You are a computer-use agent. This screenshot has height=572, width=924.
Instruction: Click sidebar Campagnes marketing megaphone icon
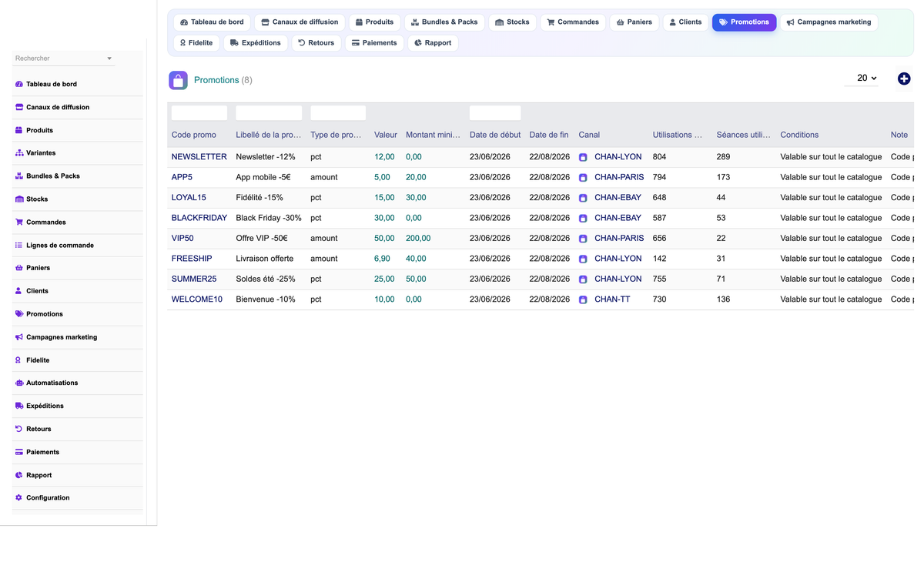click(x=19, y=337)
